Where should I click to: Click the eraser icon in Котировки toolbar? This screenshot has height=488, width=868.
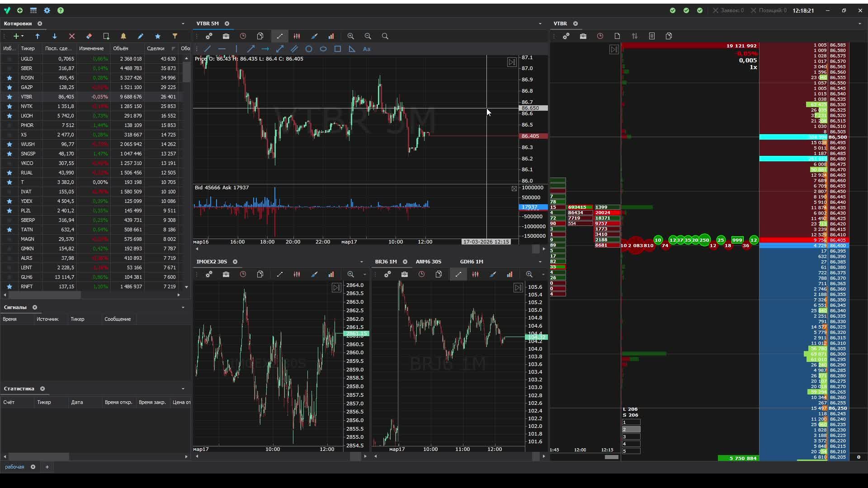[x=89, y=36]
